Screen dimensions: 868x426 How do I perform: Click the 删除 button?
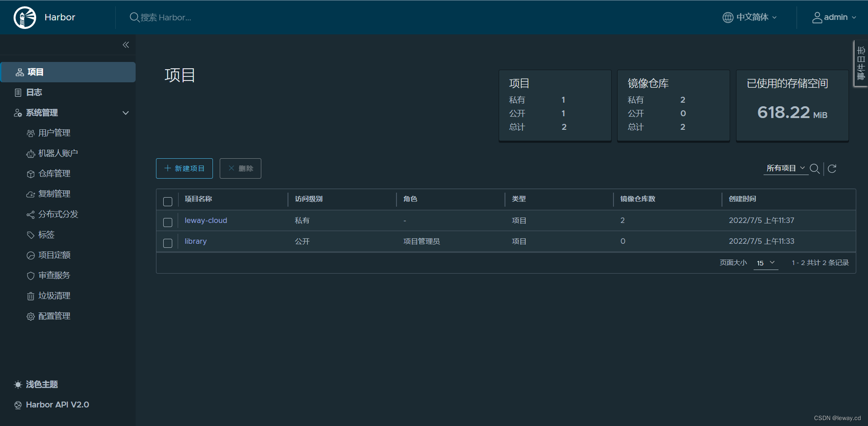(x=241, y=168)
